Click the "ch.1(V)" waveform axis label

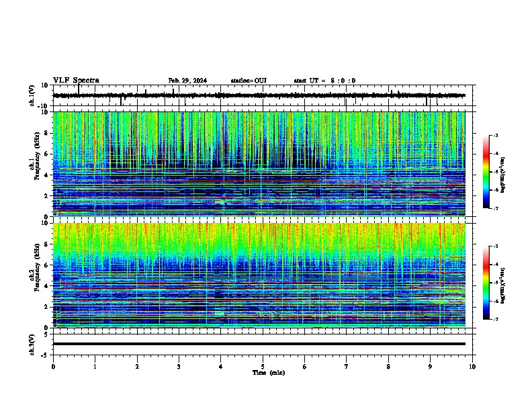click(32, 95)
